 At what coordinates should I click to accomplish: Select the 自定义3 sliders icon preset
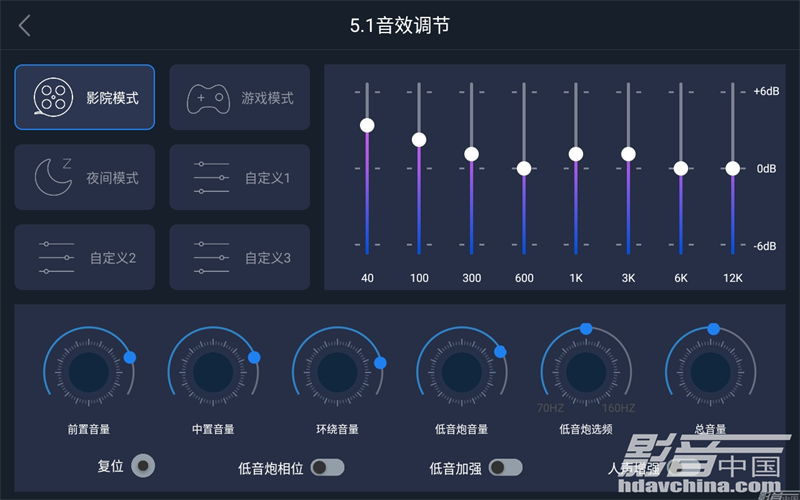pos(211,258)
